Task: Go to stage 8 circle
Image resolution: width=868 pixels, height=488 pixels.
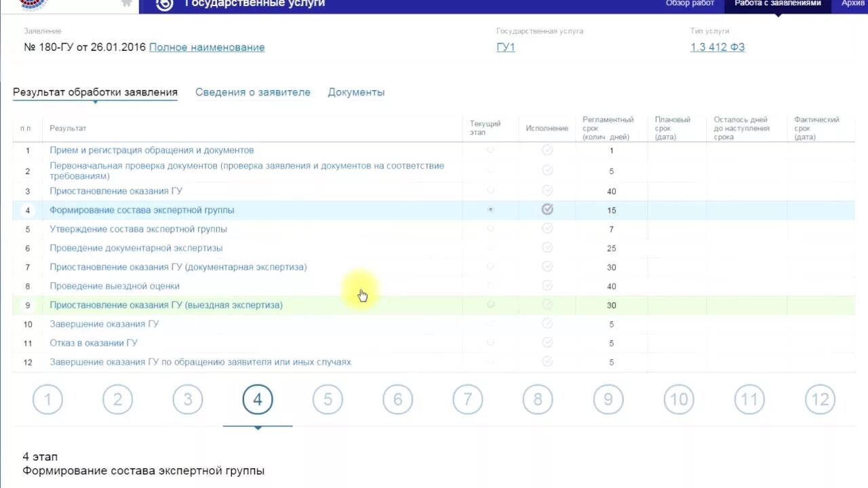Action: pos(538,400)
